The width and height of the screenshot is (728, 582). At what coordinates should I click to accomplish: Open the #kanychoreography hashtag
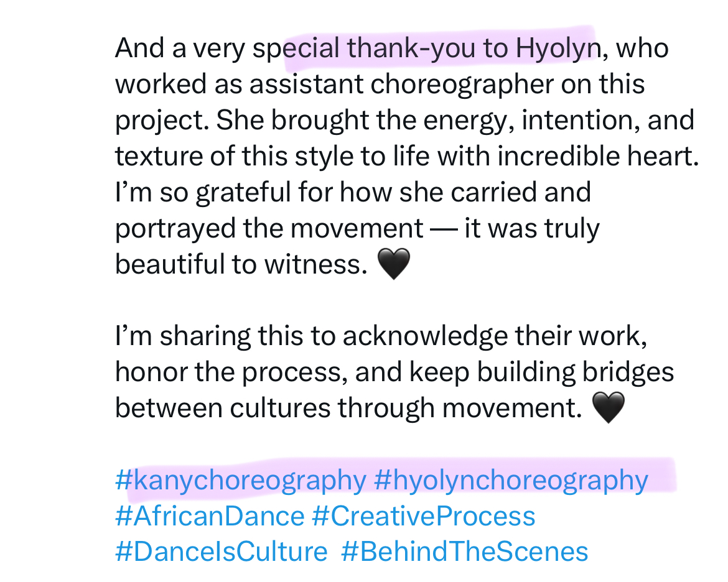click(241, 481)
